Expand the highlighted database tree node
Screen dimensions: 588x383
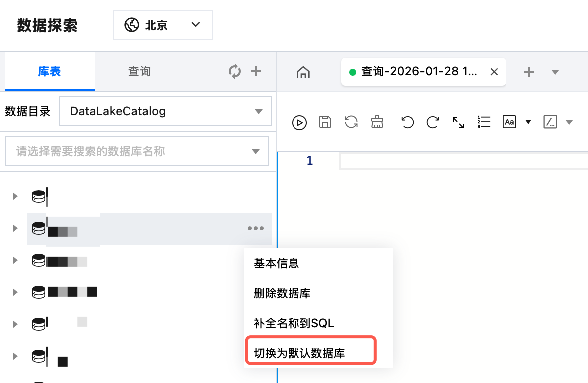[x=15, y=228]
